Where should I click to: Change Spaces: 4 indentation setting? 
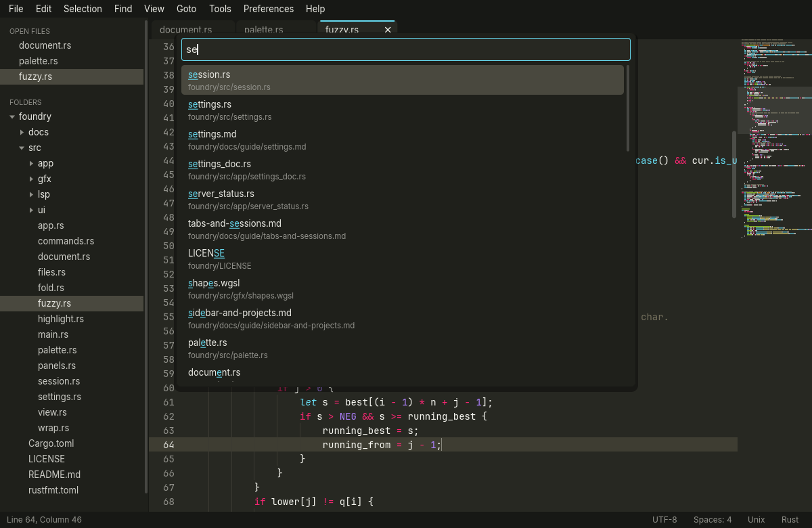coord(713,520)
